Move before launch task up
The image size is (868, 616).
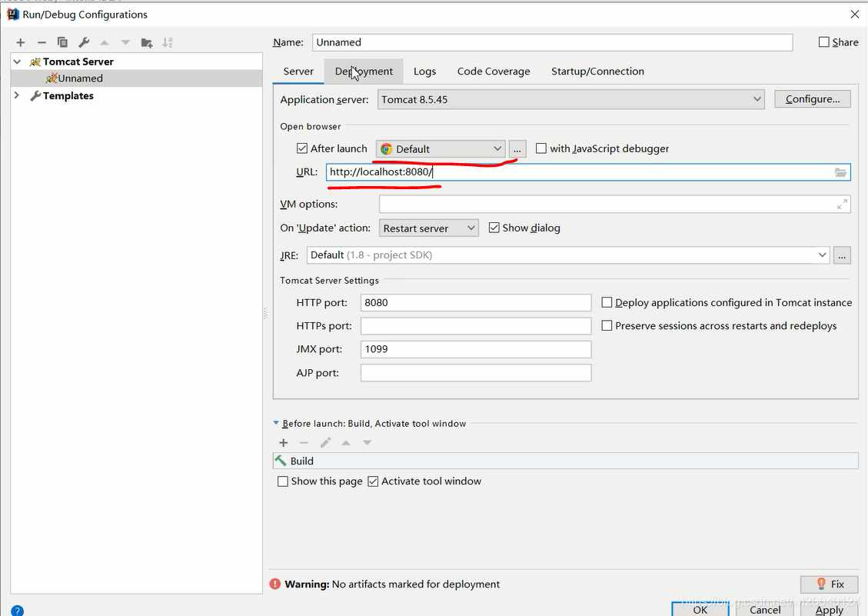pos(346,443)
